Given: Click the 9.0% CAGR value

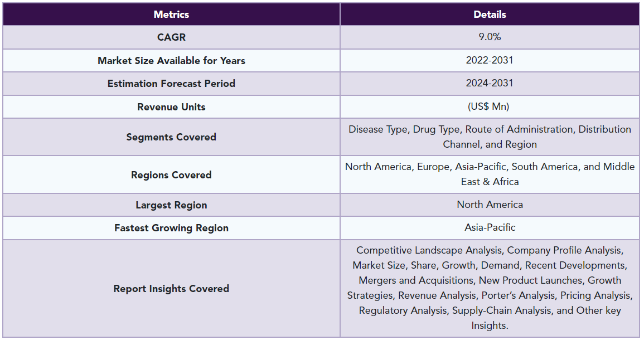Looking at the screenshot, I should click(490, 37).
